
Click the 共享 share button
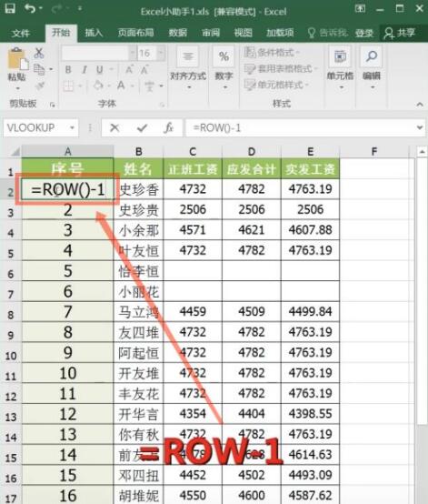[400, 33]
